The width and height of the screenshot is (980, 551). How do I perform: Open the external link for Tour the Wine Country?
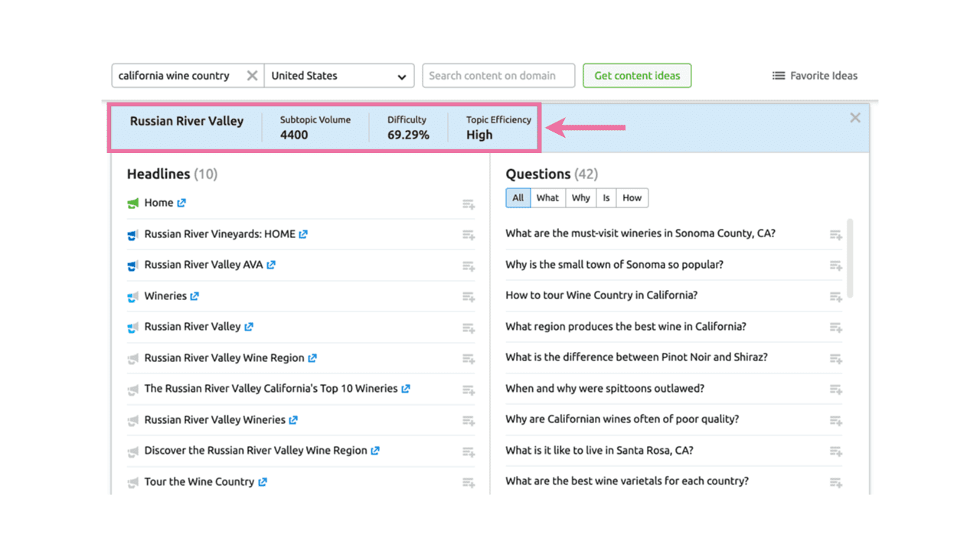tap(263, 481)
